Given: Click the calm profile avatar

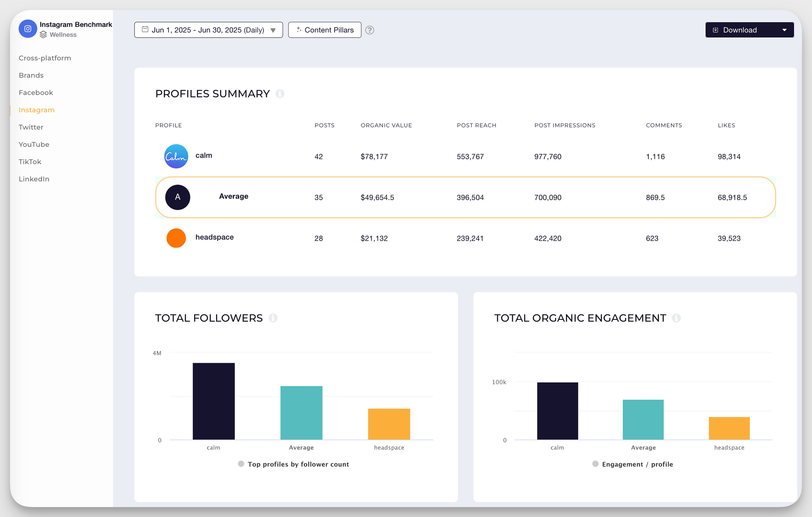Looking at the screenshot, I should [176, 156].
